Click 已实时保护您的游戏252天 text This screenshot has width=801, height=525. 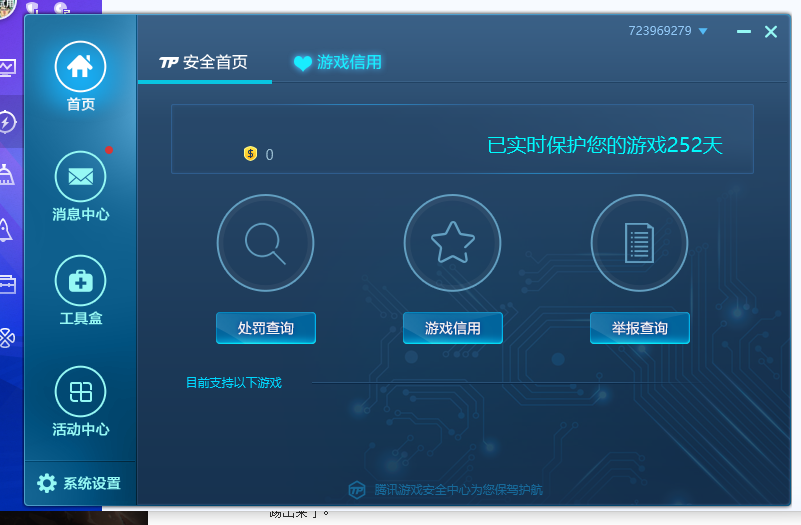pos(605,145)
